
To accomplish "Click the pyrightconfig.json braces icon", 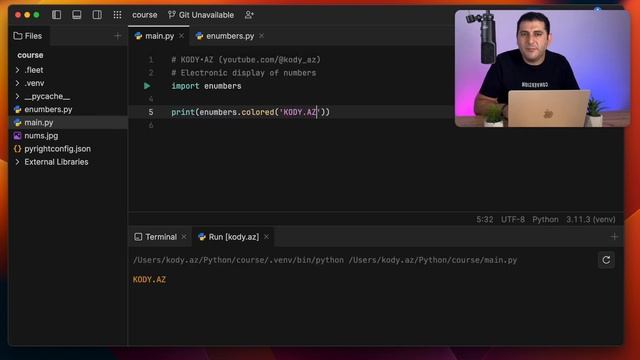I will pyautogui.click(x=17, y=149).
